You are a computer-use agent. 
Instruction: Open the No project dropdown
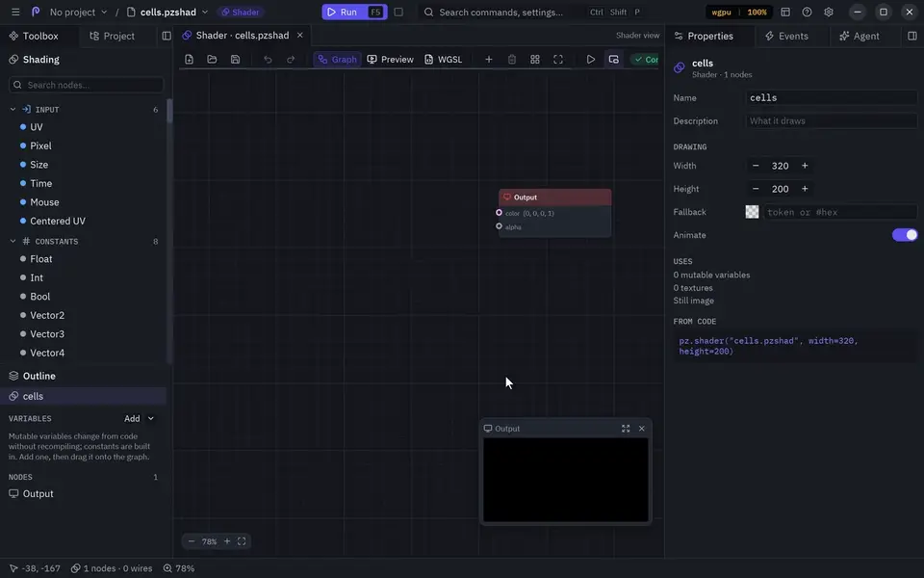[x=78, y=12]
